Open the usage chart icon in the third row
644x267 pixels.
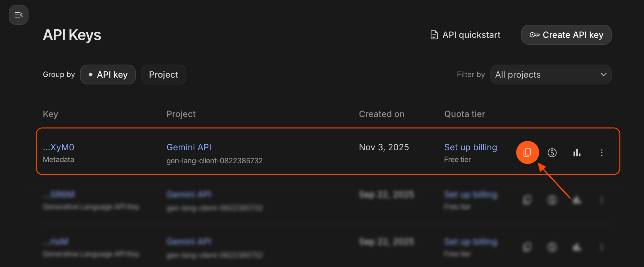[x=577, y=247]
